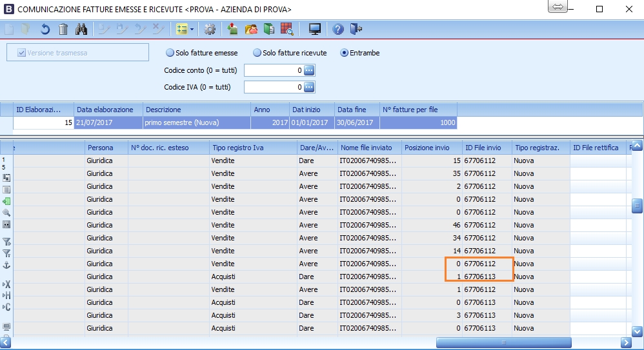Open the Codice conto lookup button
This screenshot has width=644, height=350.
(309, 70)
